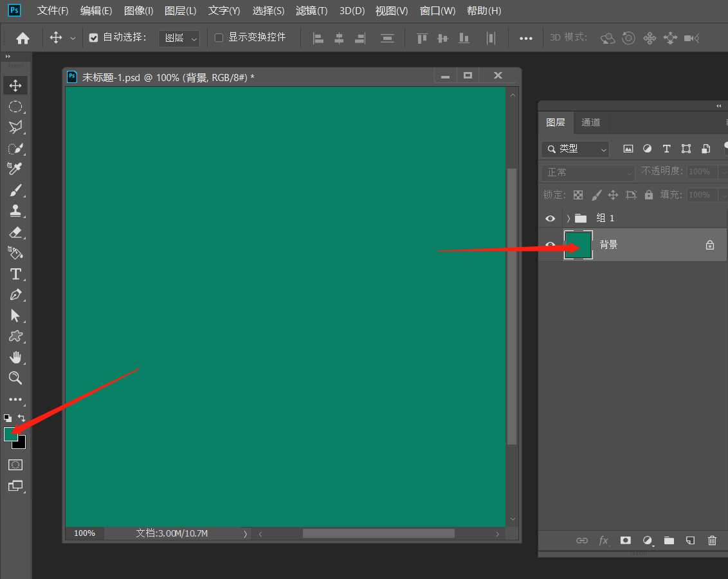Switch to the 通道 tab

click(590, 123)
